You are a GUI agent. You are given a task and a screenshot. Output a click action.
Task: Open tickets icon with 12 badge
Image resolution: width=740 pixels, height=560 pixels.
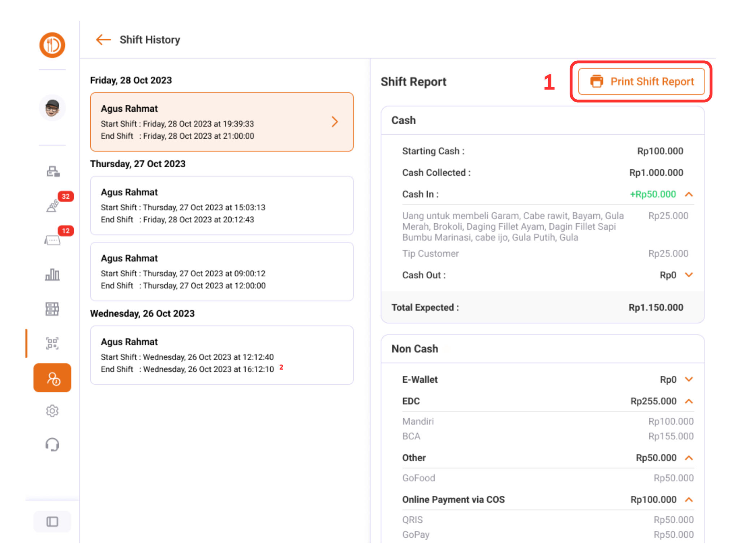pos(53,240)
